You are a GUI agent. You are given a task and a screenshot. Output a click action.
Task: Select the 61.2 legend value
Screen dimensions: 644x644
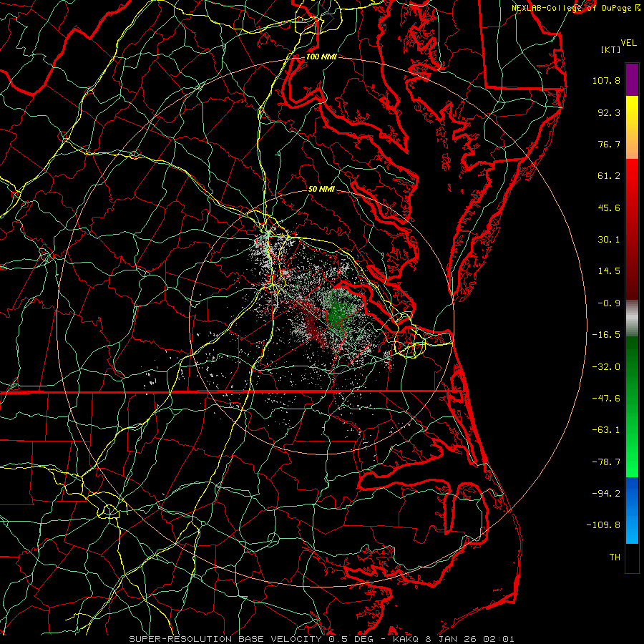[x=609, y=176]
